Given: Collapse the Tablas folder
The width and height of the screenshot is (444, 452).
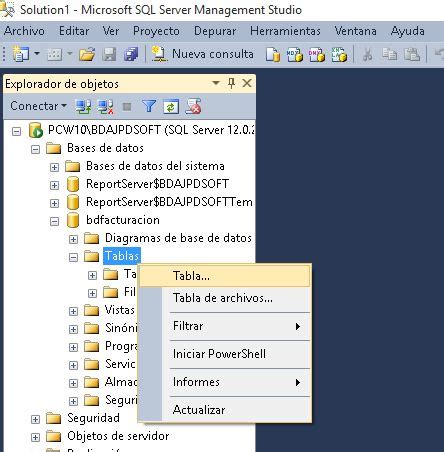Looking at the screenshot, I should click(73, 257).
